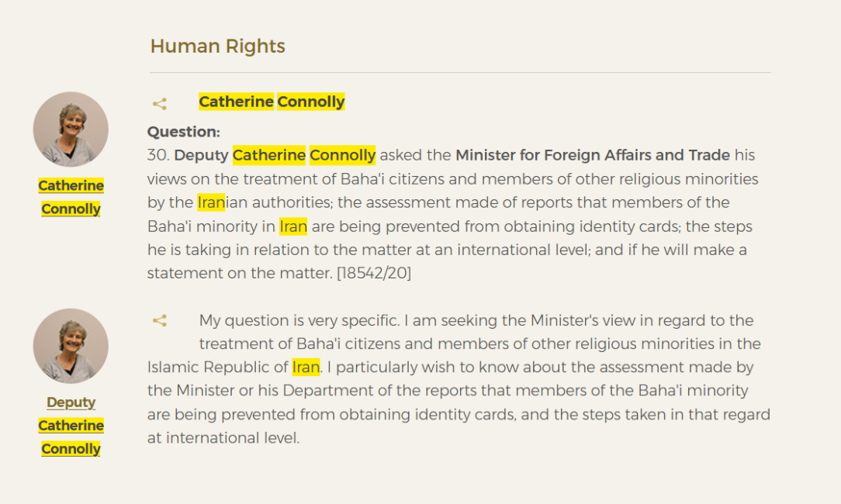Click share icon beside 'My question is very specific'
Viewport: 841px width, 504px height.
tap(159, 321)
